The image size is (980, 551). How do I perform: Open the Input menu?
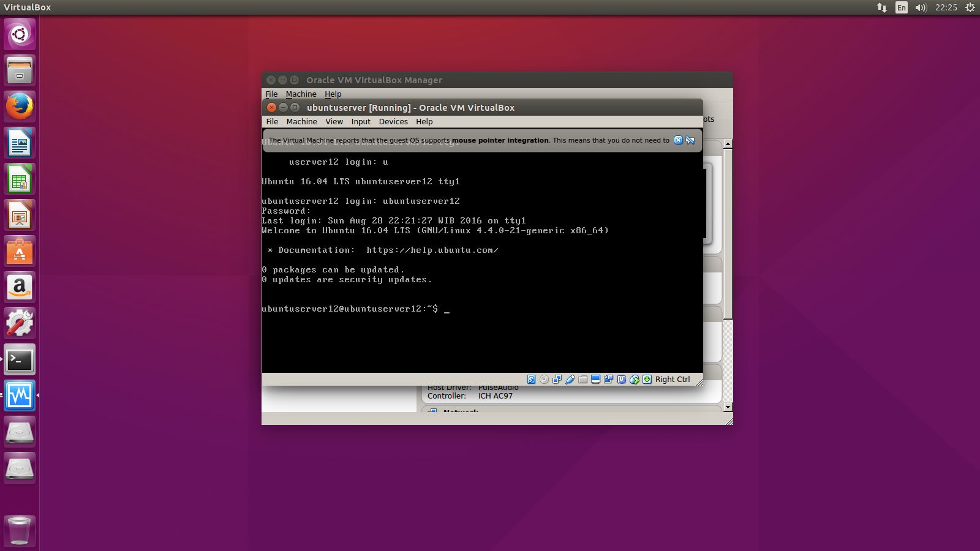[x=360, y=121]
